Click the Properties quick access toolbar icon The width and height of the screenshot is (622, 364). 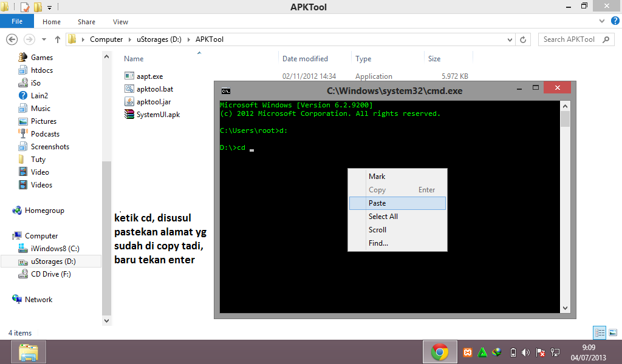24,7
